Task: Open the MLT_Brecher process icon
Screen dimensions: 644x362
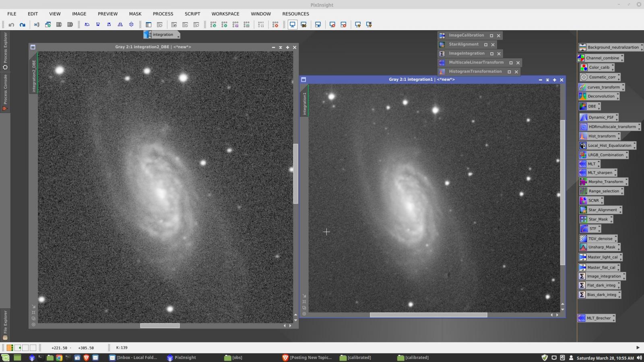Action: point(596,318)
